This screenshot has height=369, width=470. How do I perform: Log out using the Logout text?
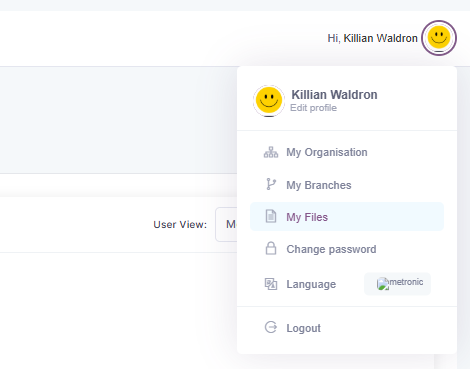pyautogui.click(x=303, y=328)
